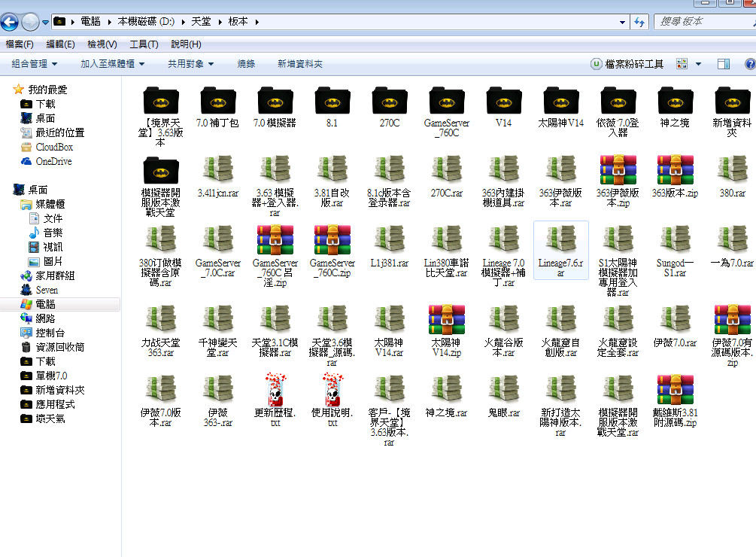
Task: Open the 說明(H) menu
Action: 186,44
